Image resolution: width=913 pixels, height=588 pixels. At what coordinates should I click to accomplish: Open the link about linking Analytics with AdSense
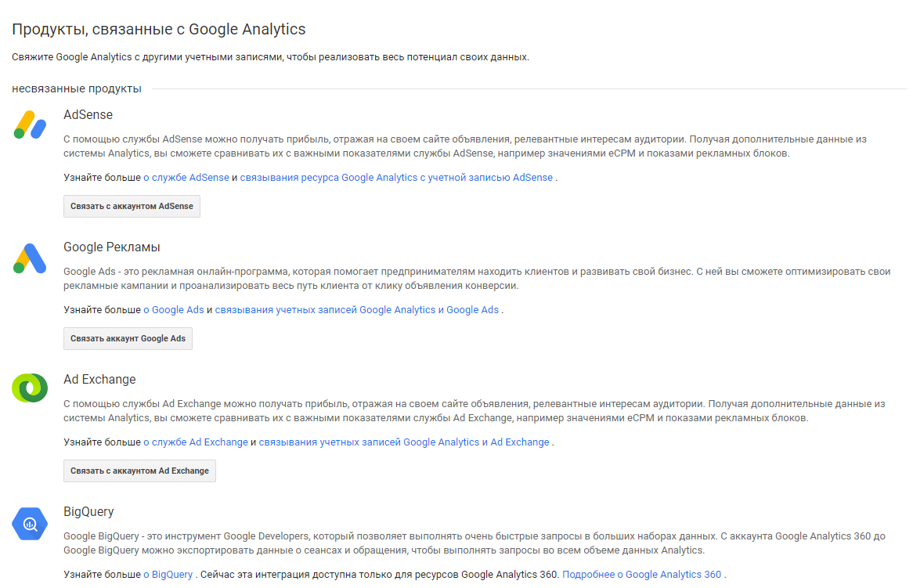[x=396, y=178]
